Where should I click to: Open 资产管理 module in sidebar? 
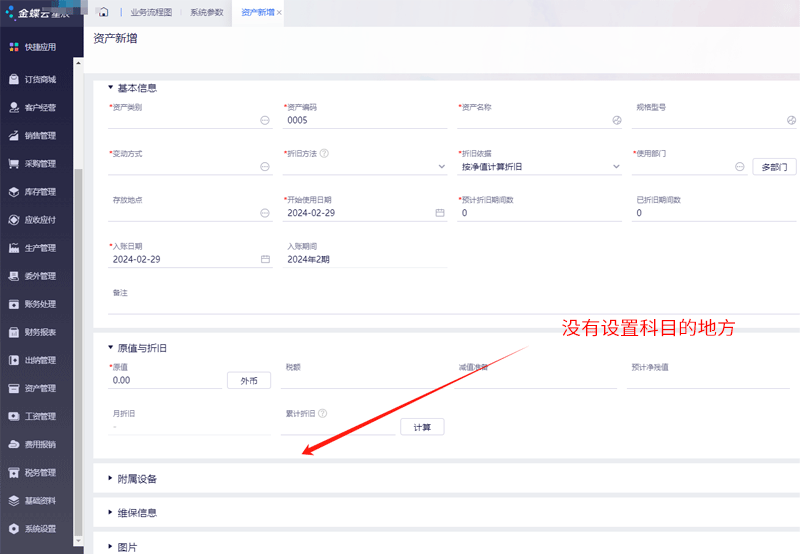pyautogui.click(x=33, y=388)
